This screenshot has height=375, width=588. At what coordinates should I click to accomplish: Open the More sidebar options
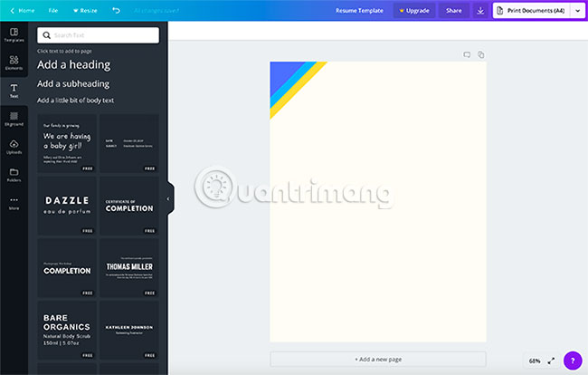point(14,203)
